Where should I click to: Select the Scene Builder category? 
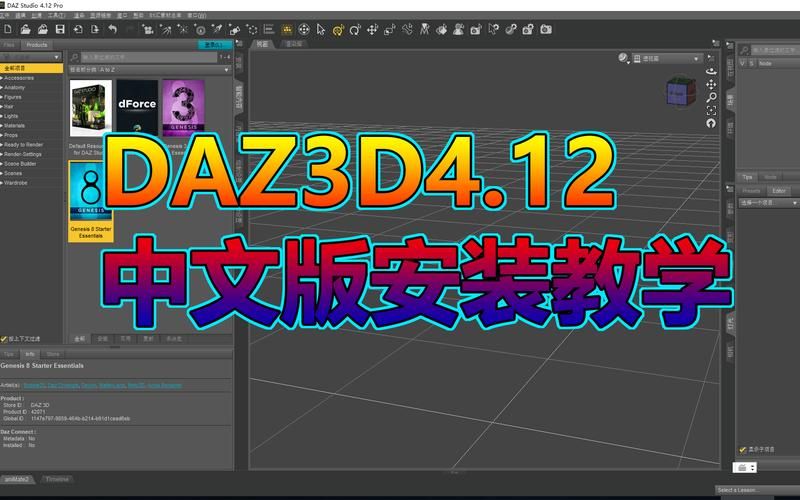pos(31,164)
